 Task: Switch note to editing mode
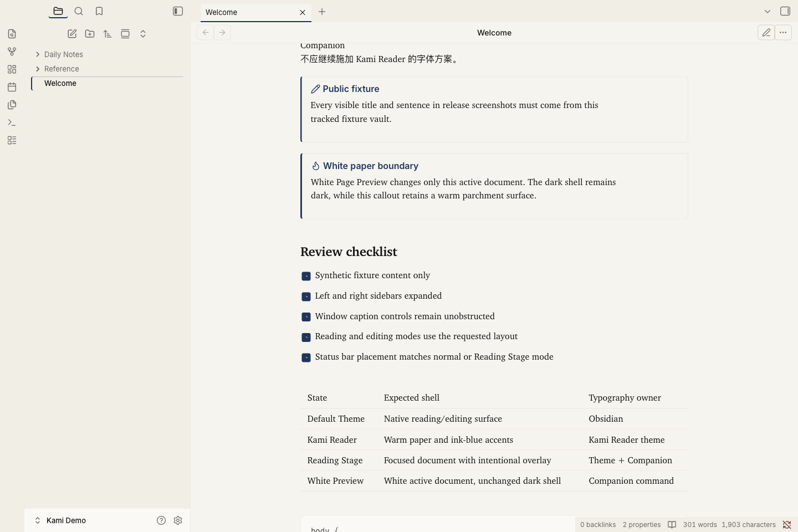pos(766,33)
